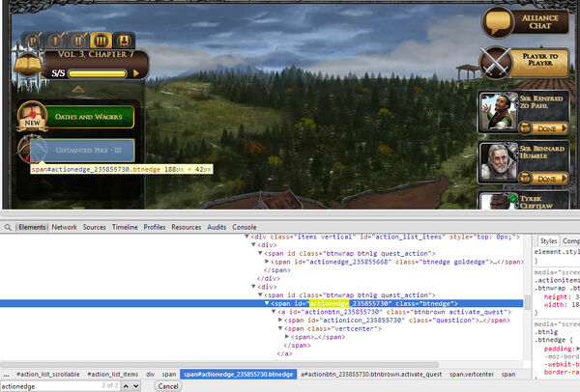Image resolution: width=580 pixels, height=392 pixels.
Task: Collapse the vertcenter span node
Action: (x=280, y=328)
